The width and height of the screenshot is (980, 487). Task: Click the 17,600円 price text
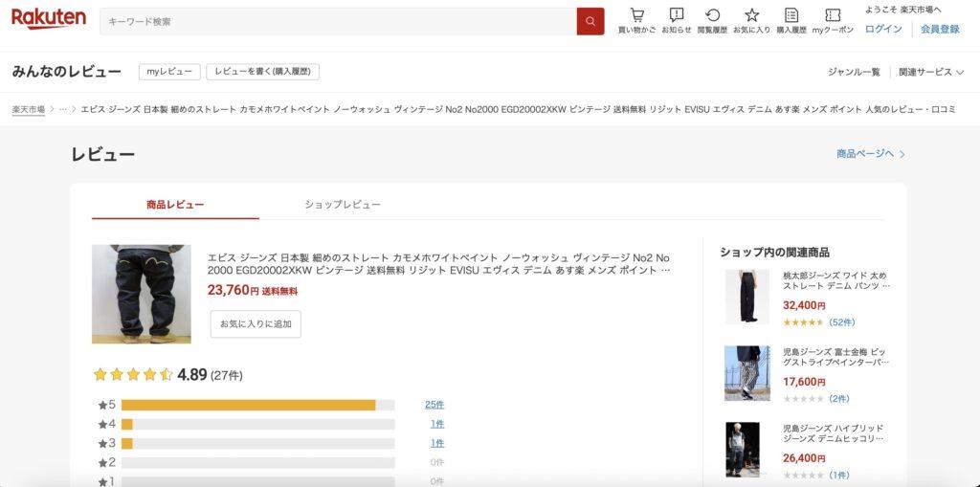[804, 382]
